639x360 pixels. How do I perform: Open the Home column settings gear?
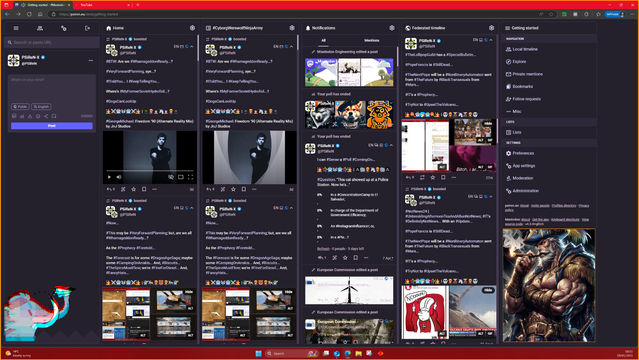192,28
